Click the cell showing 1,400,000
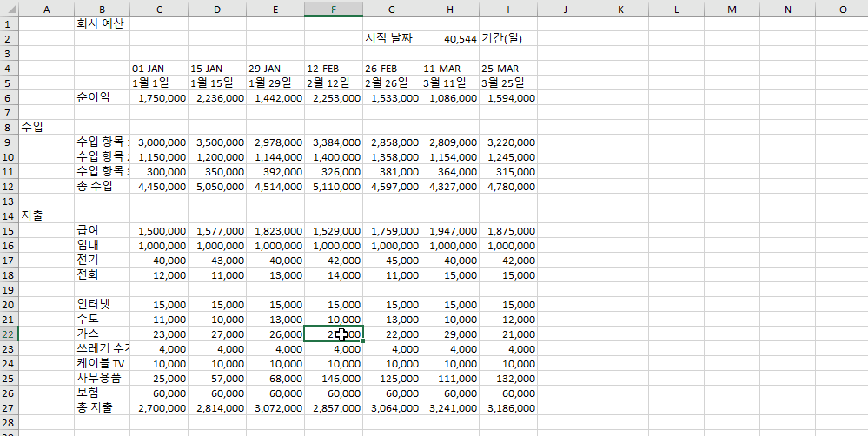Screen dimensions: 868x436 coord(334,157)
